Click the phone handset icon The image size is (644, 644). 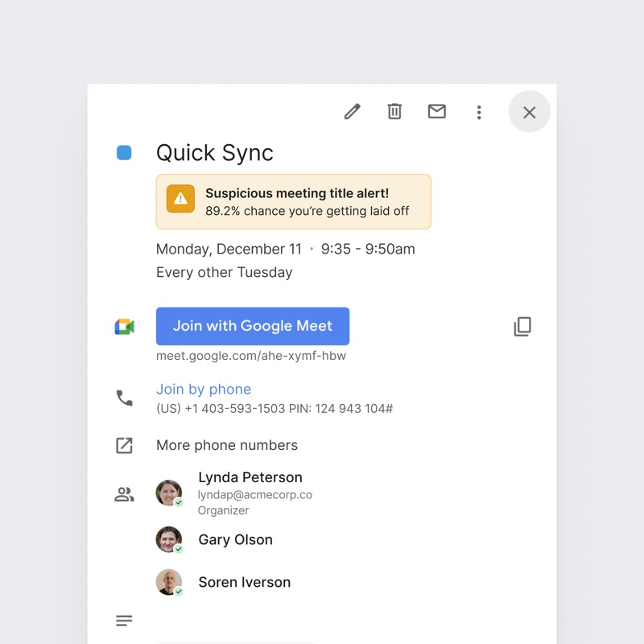[125, 398]
